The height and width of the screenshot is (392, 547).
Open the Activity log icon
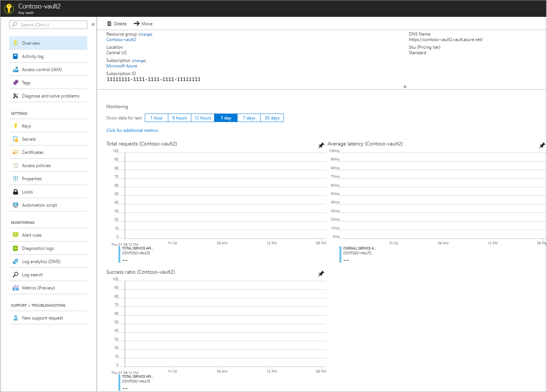16,56
